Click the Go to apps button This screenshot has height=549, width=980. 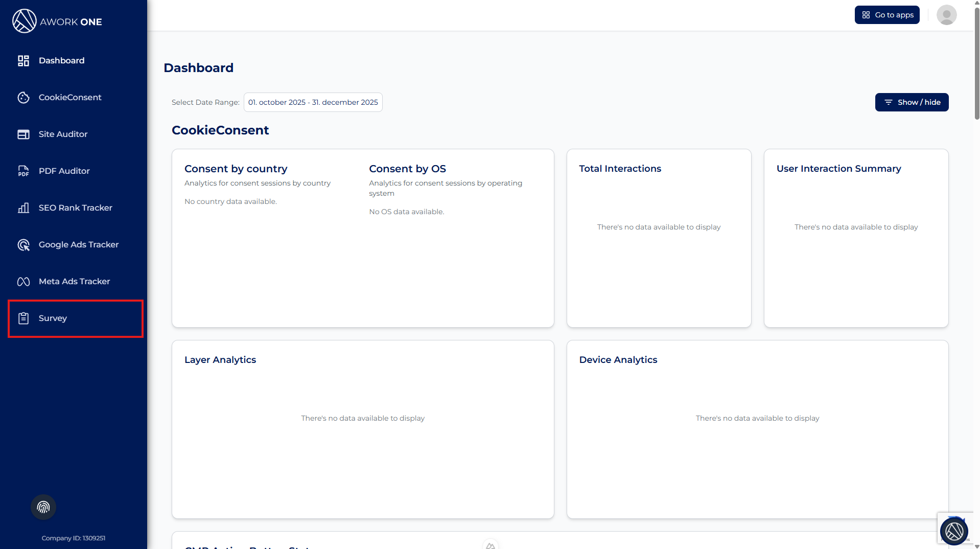[x=887, y=15]
